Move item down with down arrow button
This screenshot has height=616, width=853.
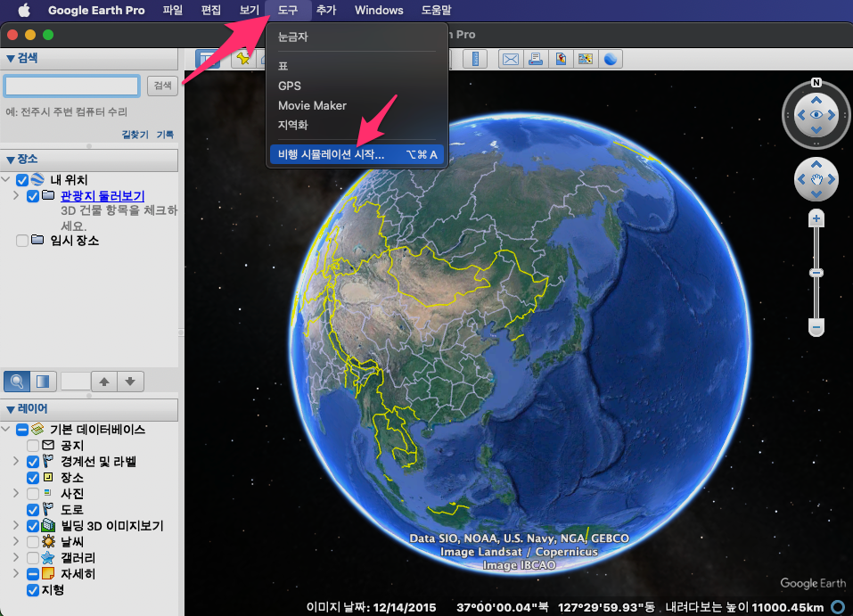[x=130, y=382]
